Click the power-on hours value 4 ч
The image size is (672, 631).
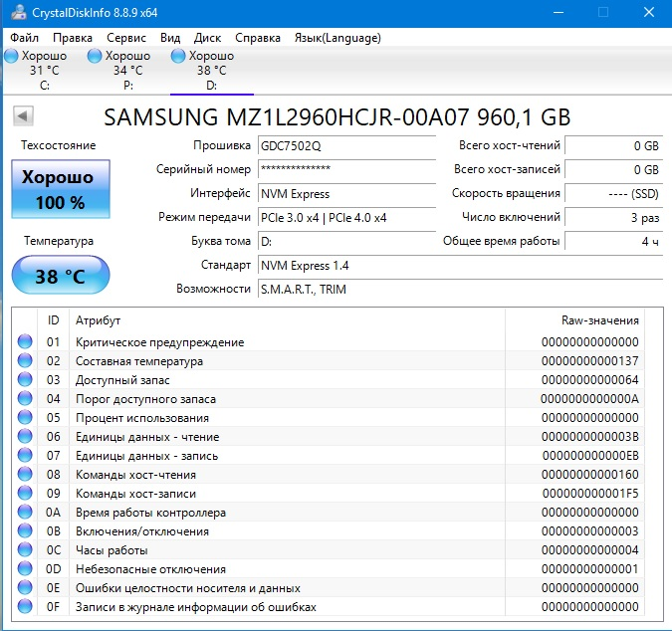613,242
